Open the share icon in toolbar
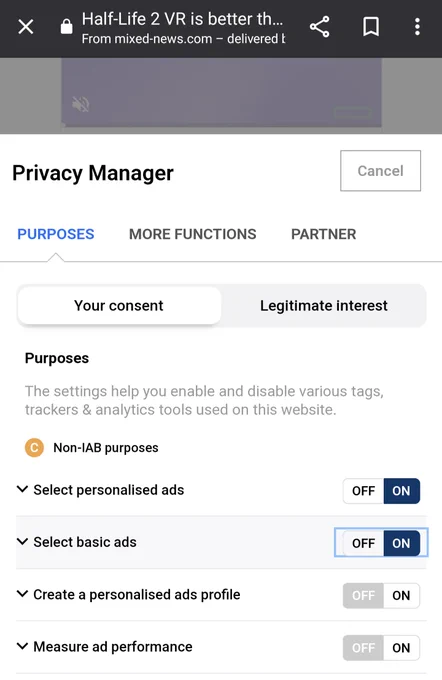 tap(320, 27)
